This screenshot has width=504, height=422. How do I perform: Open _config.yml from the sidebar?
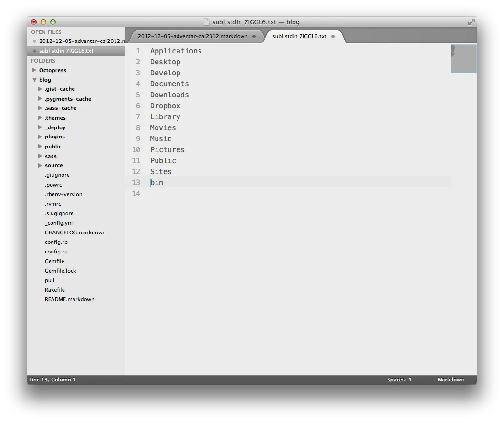click(x=59, y=223)
